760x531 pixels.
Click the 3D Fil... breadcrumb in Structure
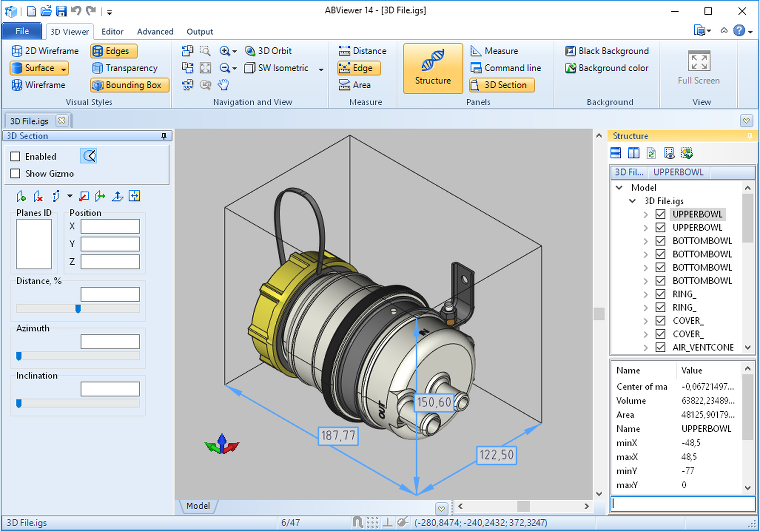[629, 172]
